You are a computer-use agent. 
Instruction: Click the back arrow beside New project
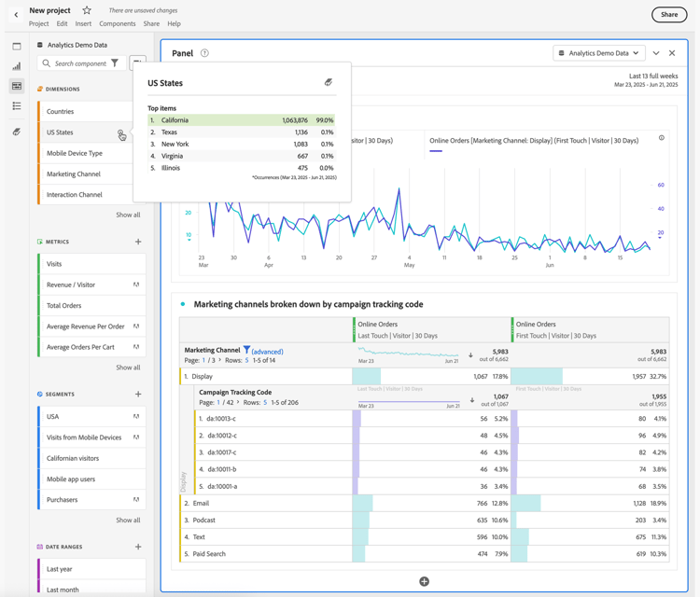(16, 14)
